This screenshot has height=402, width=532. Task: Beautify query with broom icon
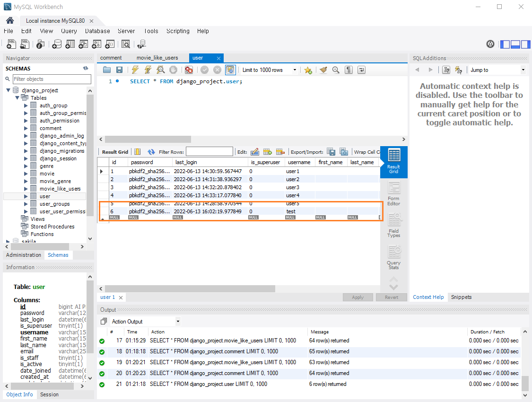pyautogui.click(x=323, y=70)
